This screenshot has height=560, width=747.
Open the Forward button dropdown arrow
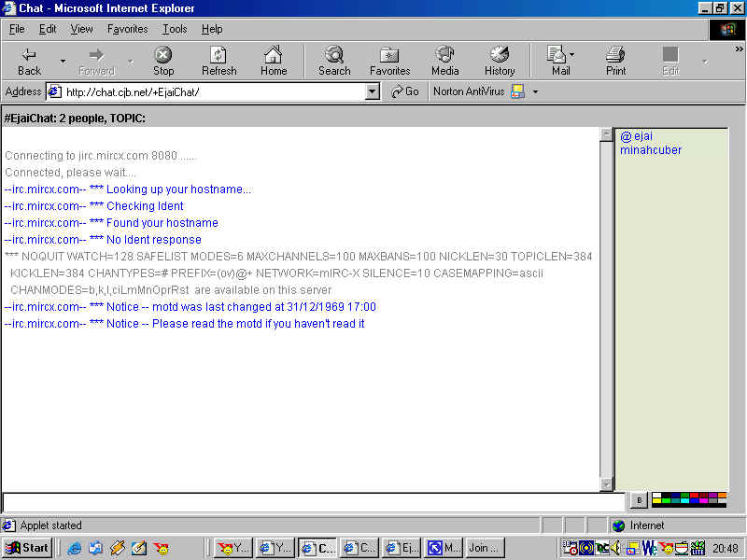tap(131, 62)
